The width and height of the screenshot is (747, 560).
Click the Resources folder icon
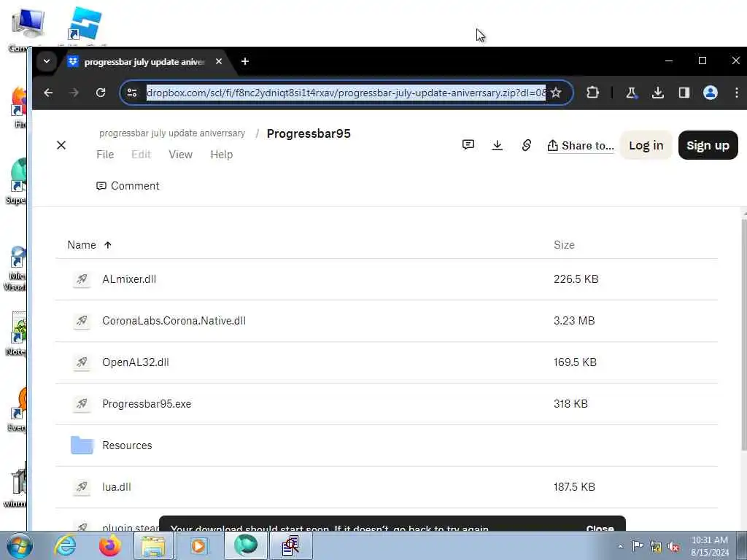(x=82, y=446)
